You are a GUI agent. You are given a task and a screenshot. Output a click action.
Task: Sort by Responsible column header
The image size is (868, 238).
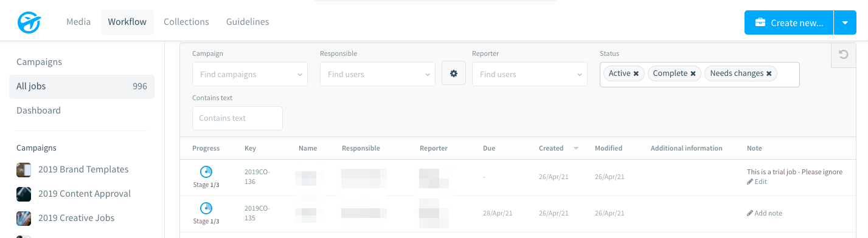pos(361,148)
